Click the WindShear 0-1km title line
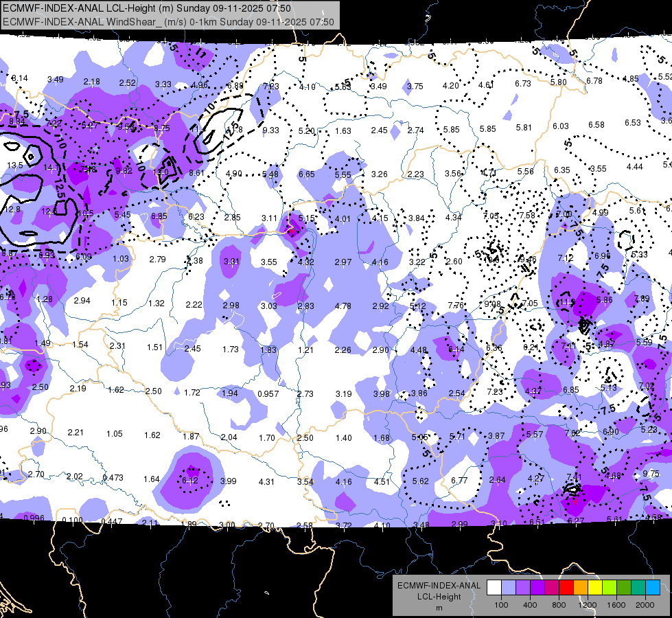This screenshot has width=672, height=618. tap(168, 22)
